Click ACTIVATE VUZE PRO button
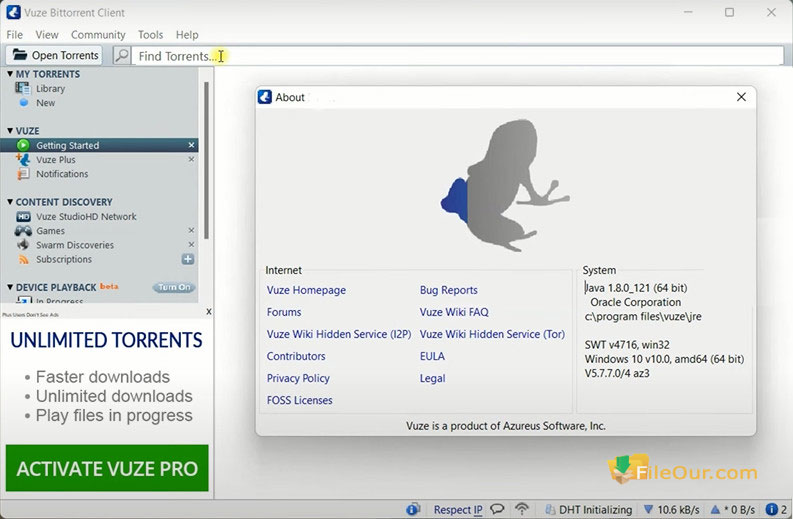This screenshot has width=793, height=519. [x=107, y=468]
